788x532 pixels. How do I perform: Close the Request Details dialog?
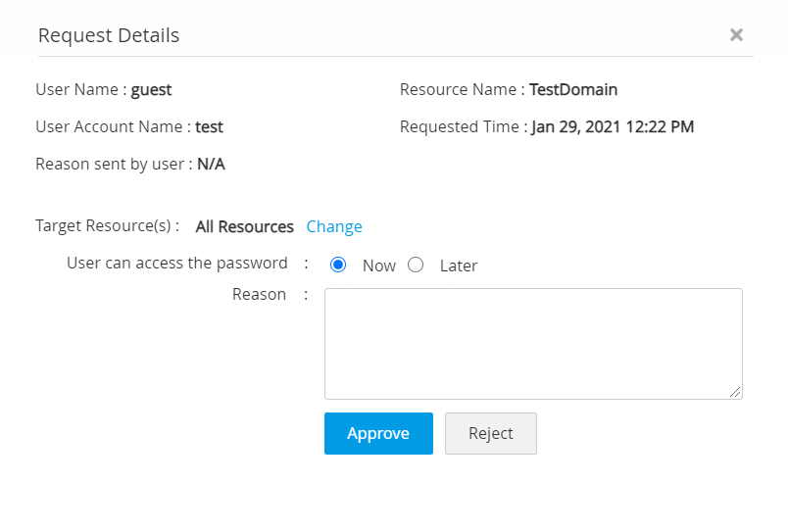point(736,35)
